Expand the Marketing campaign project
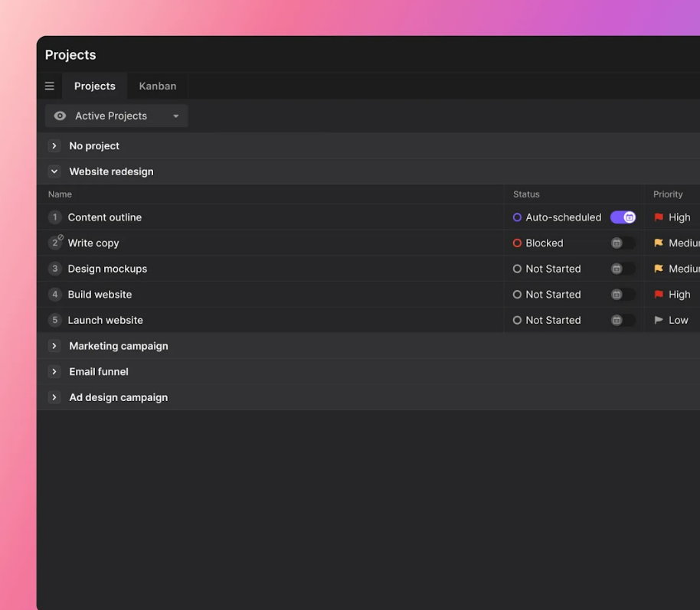700x610 pixels. pos(54,346)
